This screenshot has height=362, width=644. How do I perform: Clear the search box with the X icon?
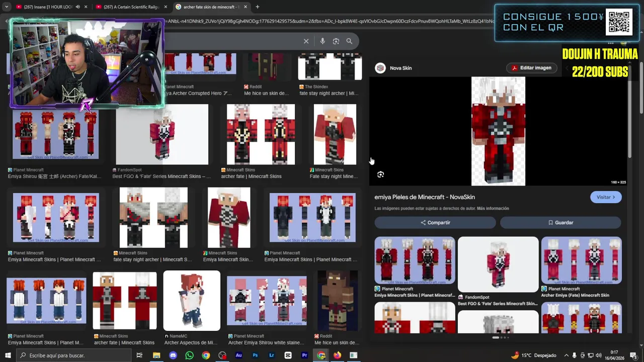(x=306, y=41)
